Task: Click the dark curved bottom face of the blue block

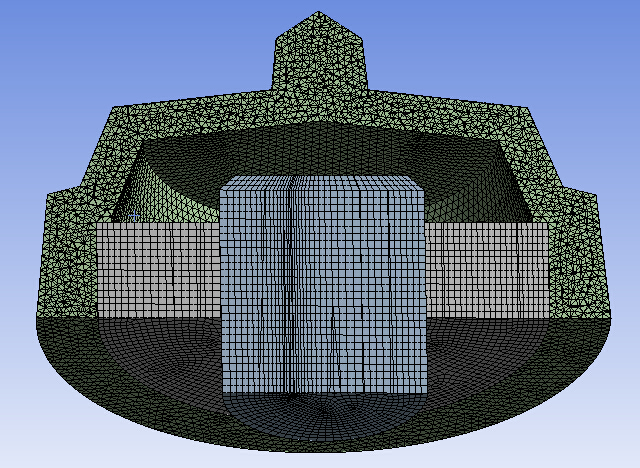Action: 325,416
